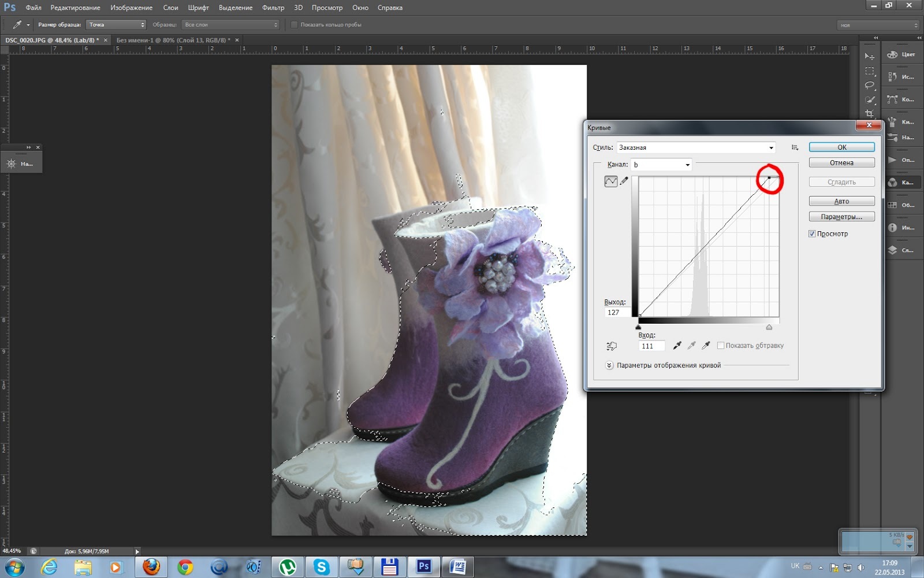Confirm curves with OK button

click(841, 147)
